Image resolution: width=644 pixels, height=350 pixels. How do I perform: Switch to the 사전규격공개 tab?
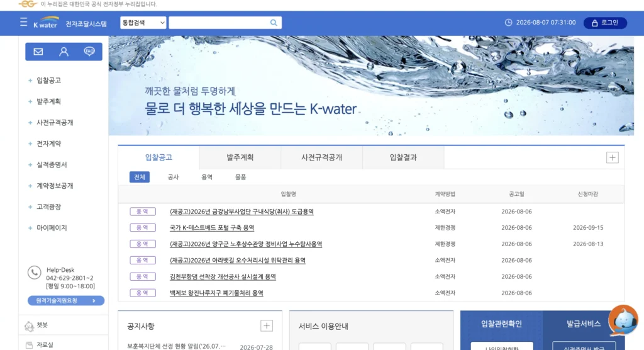(x=321, y=157)
